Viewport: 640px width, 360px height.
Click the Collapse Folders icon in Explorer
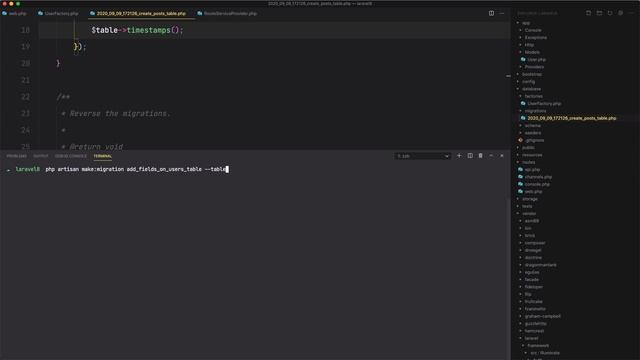(620, 13)
